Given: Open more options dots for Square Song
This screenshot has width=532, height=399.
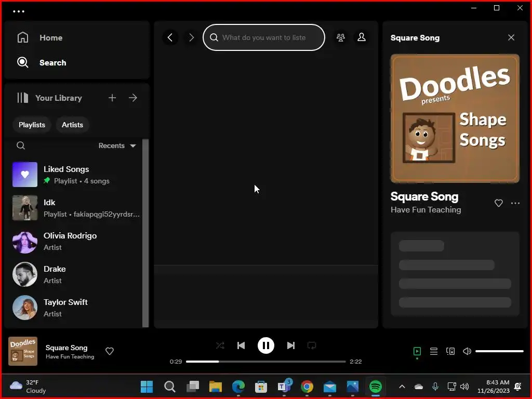Looking at the screenshot, I should pyautogui.click(x=515, y=203).
